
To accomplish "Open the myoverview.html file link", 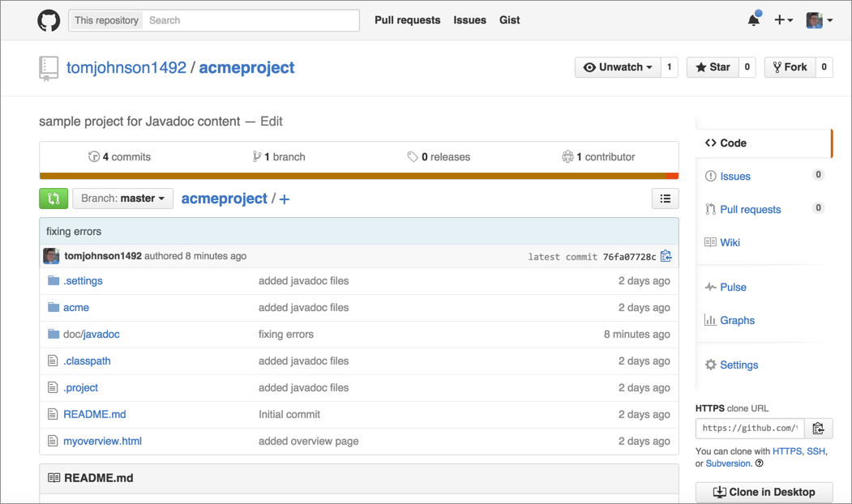I will 102,441.
